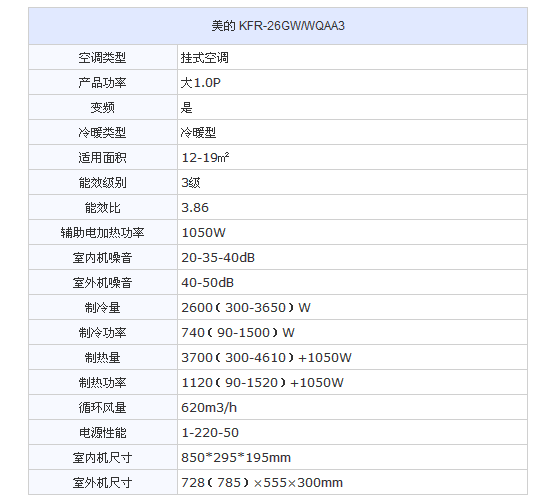Screen dimensions: 545x504
Task: Select the value 740(90-1500)W
Action: pos(238,333)
